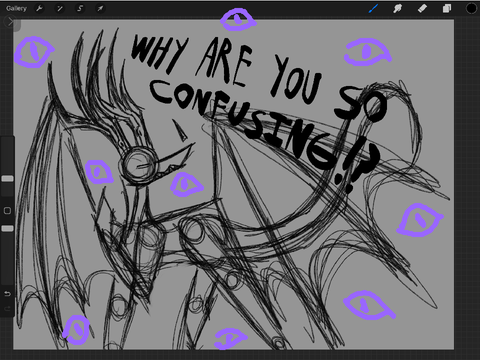Click the redo arrow in the sidebar
The height and width of the screenshot is (360, 480).
tap(7, 309)
